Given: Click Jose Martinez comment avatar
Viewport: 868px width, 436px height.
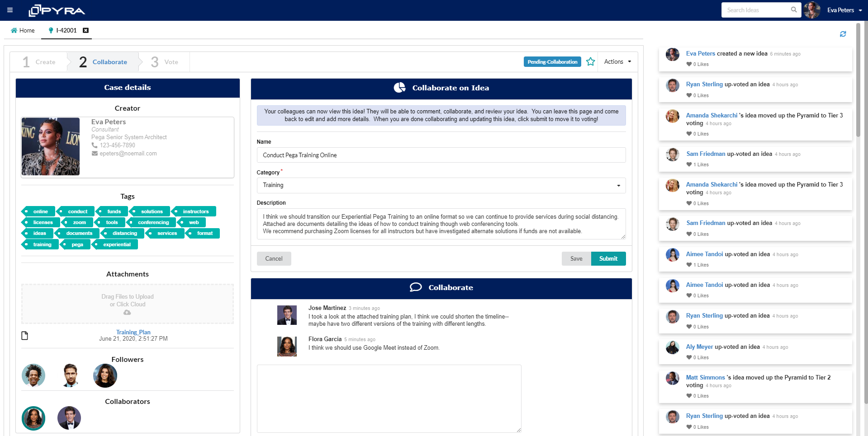Looking at the screenshot, I should [x=287, y=315].
